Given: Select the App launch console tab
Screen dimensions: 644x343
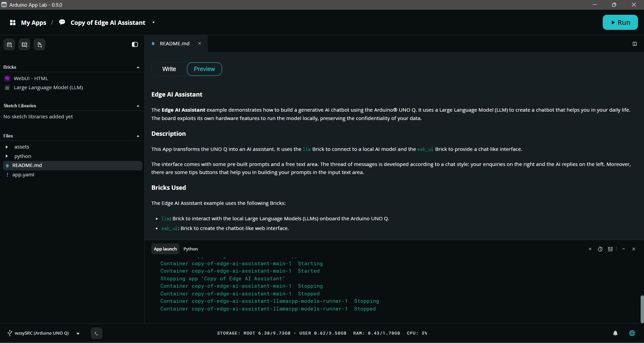Looking at the screenshot, I should [165, 249].
